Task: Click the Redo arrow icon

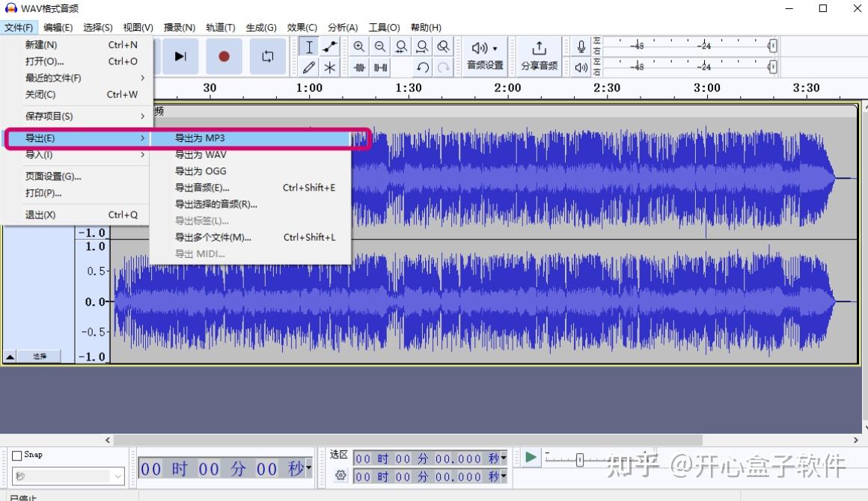Action: pyautogui.click(x=444, y=67)
